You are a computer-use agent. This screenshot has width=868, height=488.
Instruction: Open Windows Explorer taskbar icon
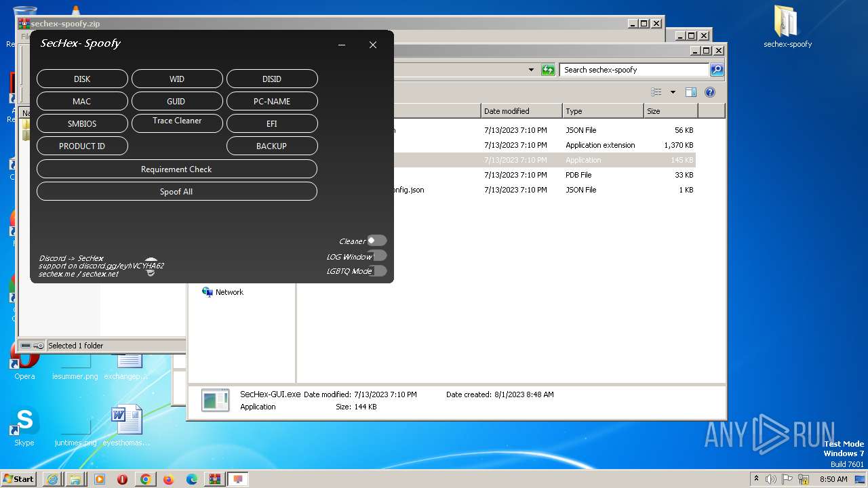tap(75, 479)
